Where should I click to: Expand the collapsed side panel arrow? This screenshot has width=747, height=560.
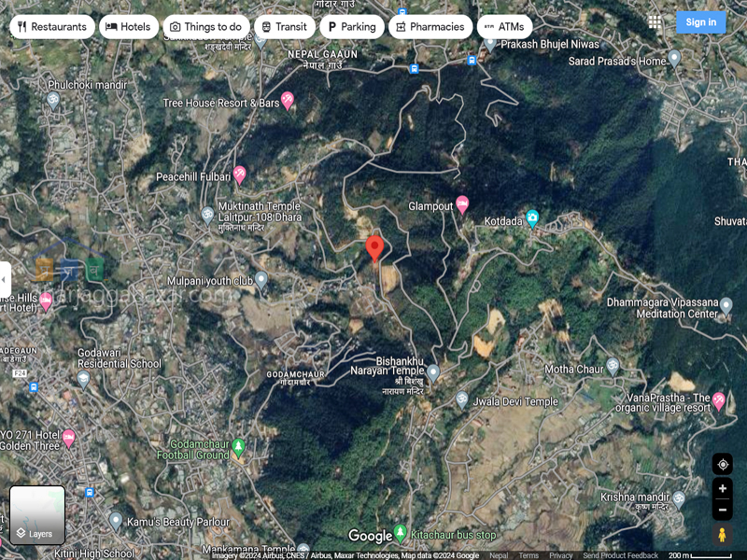(5, 279)
